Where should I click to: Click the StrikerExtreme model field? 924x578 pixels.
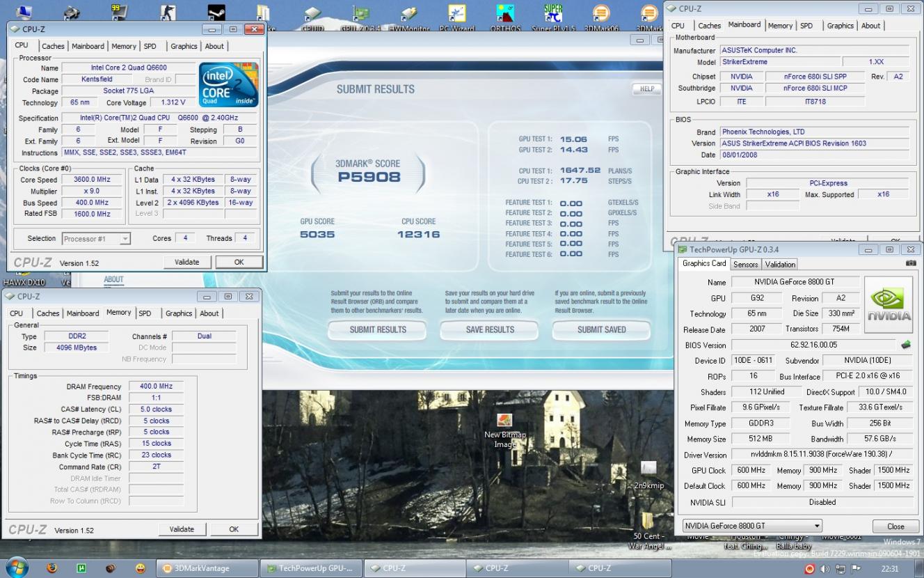tap(779, 62)
